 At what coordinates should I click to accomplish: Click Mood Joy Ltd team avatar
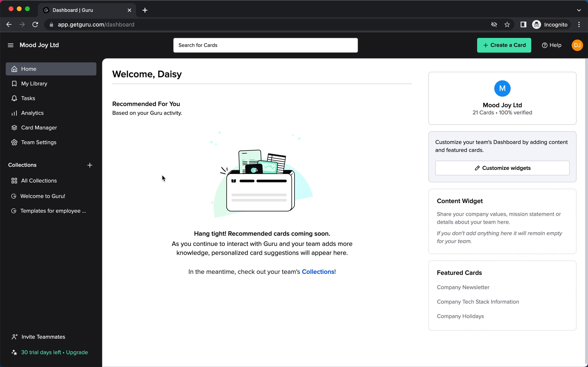coord(502,88)
